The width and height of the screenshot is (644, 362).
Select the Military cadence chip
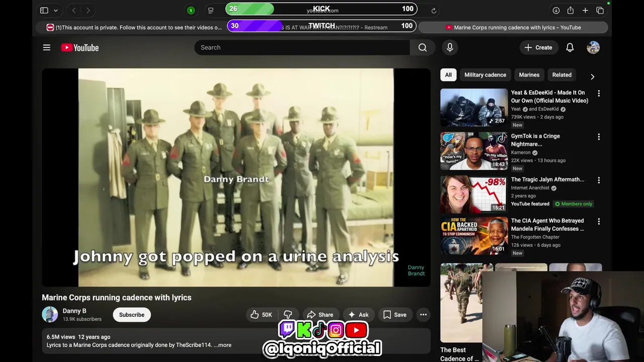click(x=485, y=75)
